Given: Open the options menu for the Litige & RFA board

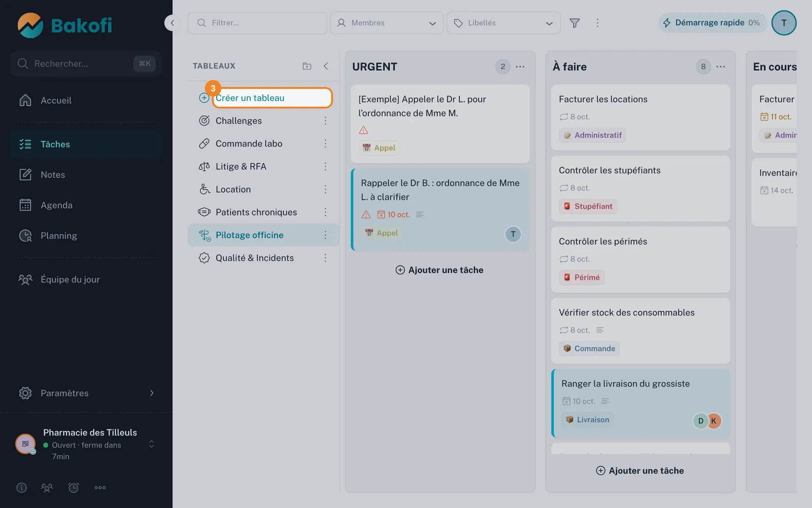Looking at the screenshot, I should point(325,167).
